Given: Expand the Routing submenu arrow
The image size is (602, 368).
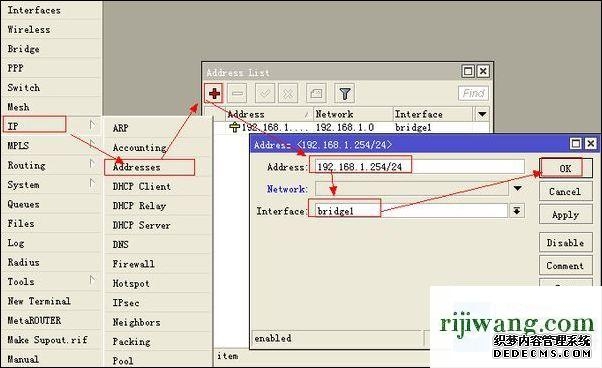Looking at the screenshot, I should 92,164.
